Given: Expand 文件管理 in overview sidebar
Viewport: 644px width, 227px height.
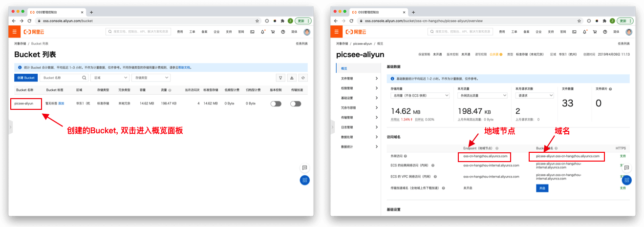Looking at the screenshot, I should tap(359, 78).
